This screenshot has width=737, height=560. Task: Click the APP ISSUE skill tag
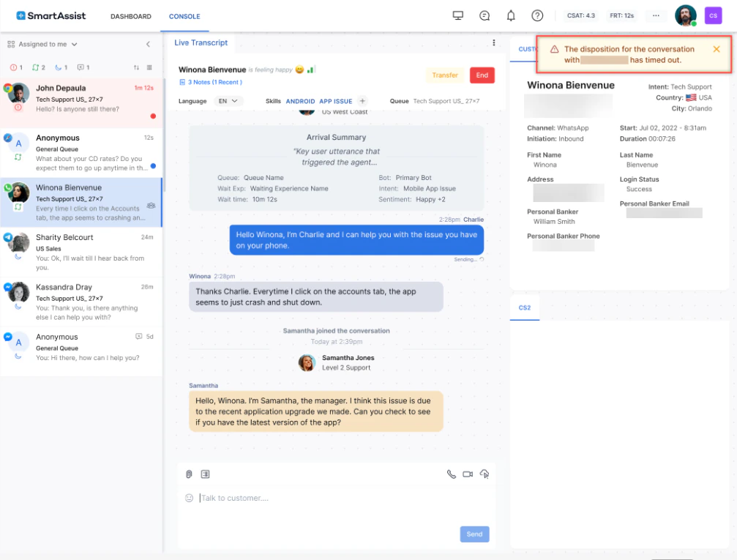point(336,101)
